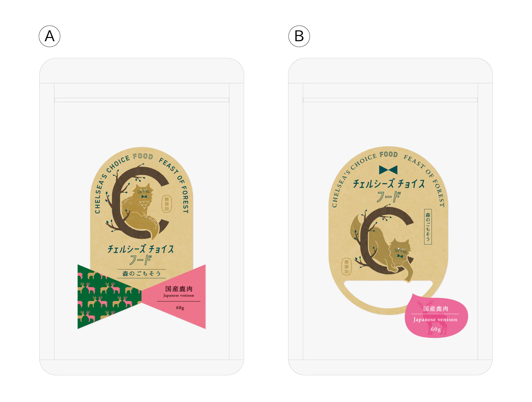
Task: Click the vertical 森のごちそう box in design B
Action: pos(428,227)
